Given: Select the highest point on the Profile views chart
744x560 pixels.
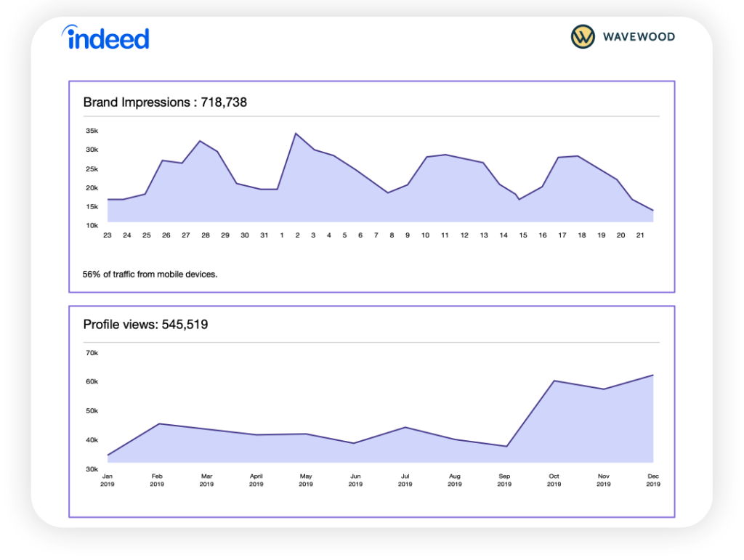Looking at the screenshot, I should 653,376.
